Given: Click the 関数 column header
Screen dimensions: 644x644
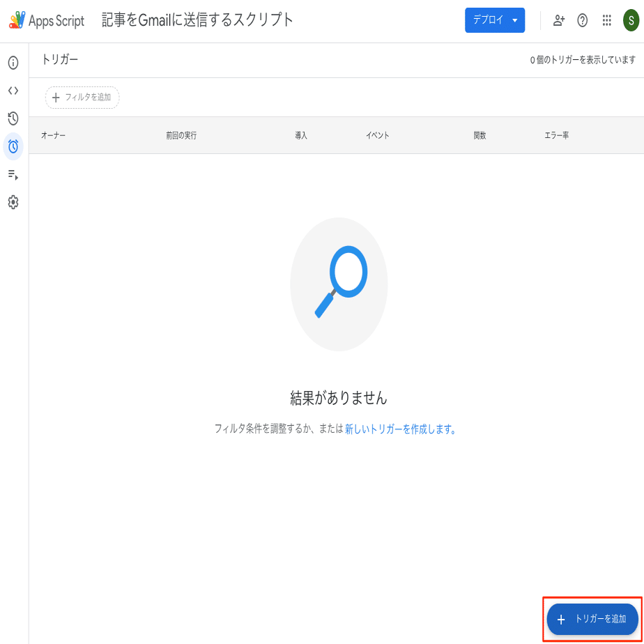Looking at the screenshot, I should [x=480, y=135].
